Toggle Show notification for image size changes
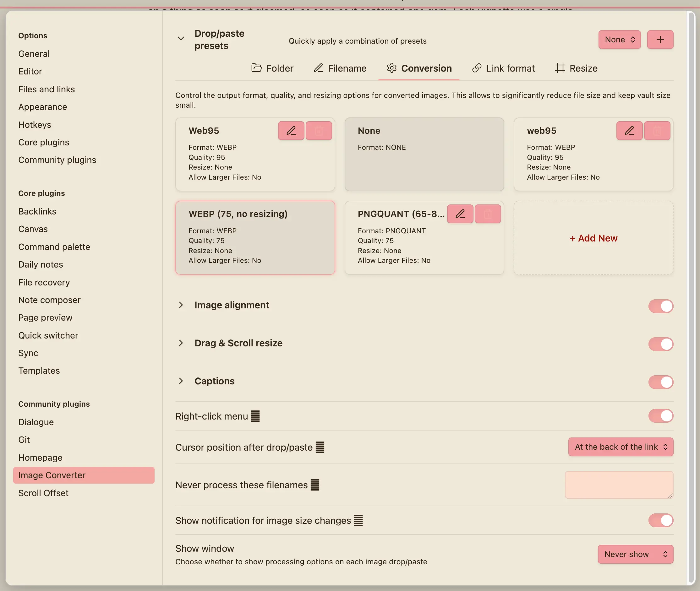Screen dimensions: 700x591 (x=660, y=520)
